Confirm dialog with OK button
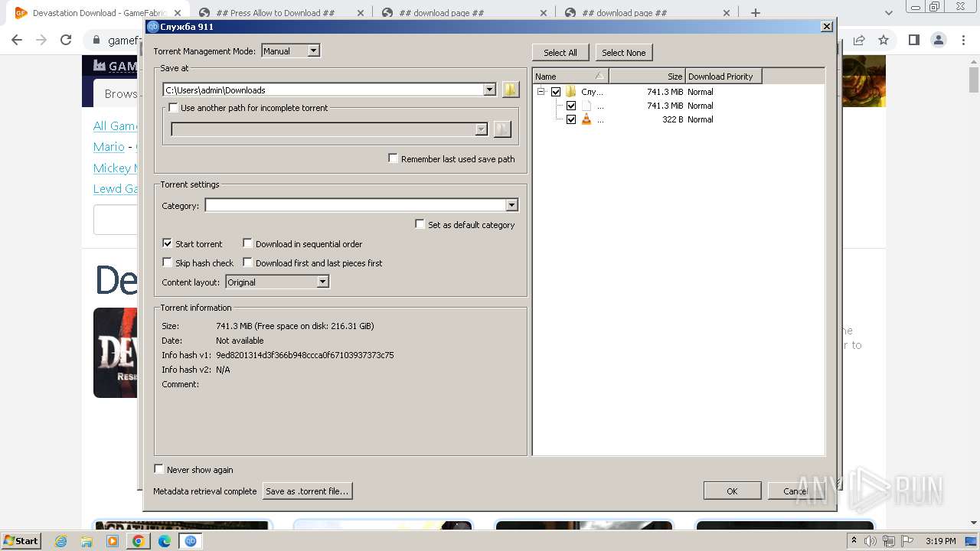This screenshot has height=551, width=980. pyautogui.click(x=732, y=491)
